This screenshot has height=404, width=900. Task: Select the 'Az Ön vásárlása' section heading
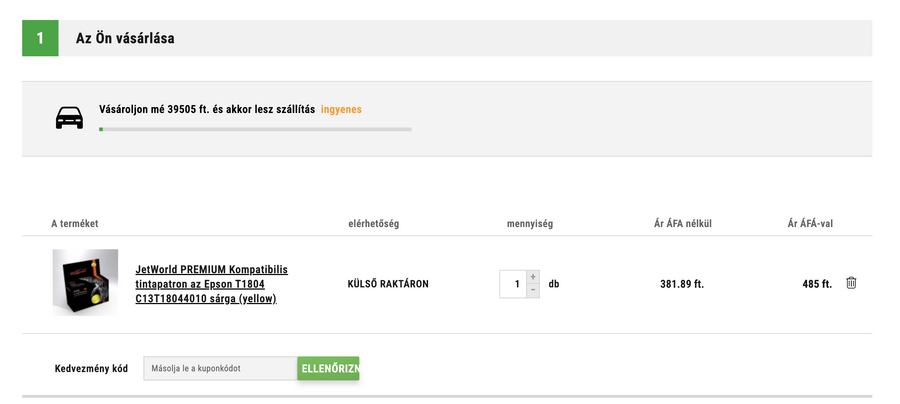(125, 38)
